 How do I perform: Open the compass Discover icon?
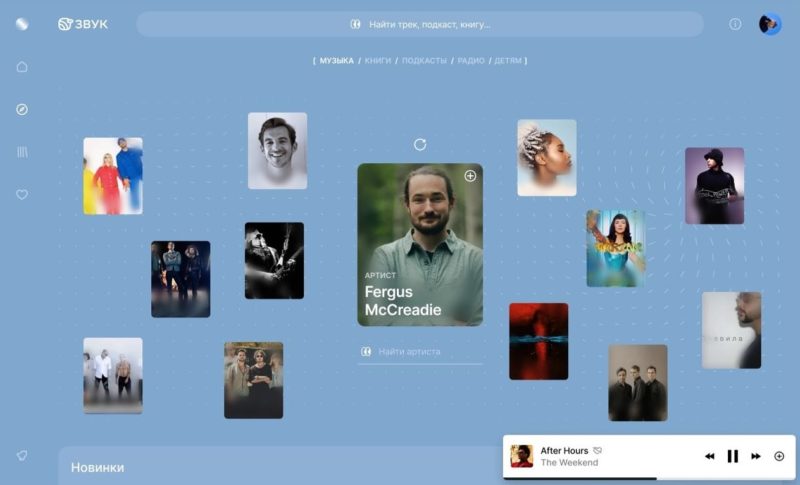(22, 109)
